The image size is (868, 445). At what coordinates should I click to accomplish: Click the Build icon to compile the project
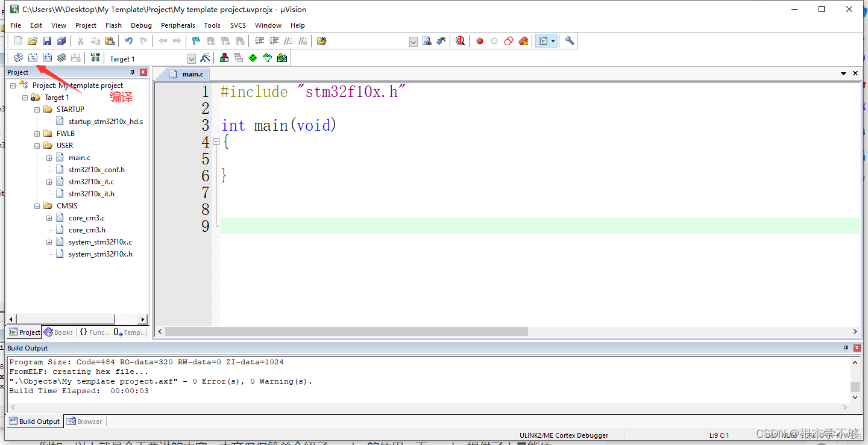point(33,57)
